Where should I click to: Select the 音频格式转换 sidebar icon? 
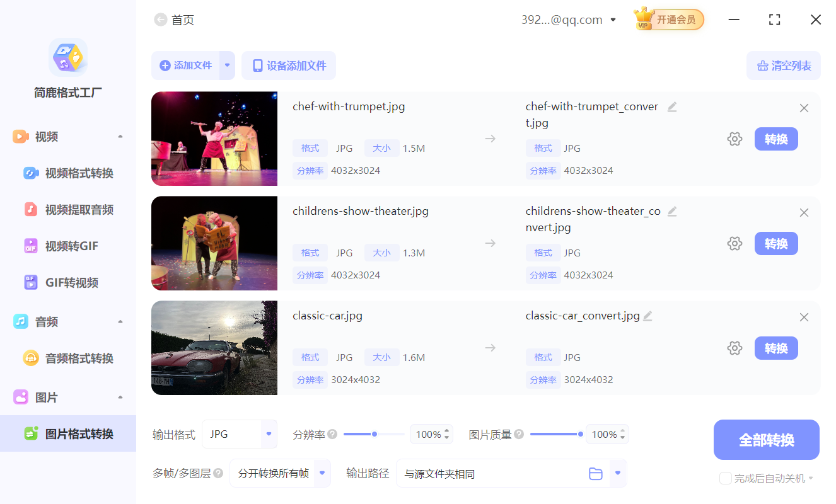tap(31, 358)
